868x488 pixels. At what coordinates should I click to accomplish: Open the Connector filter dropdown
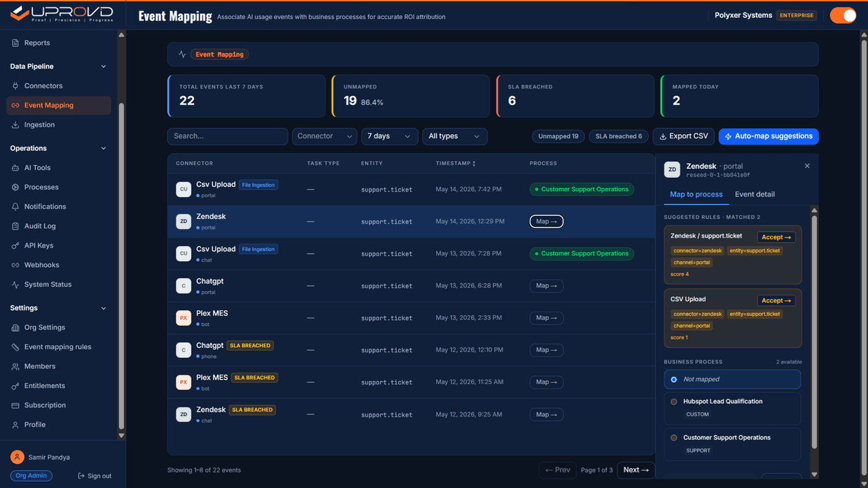(x=324, y=136)
